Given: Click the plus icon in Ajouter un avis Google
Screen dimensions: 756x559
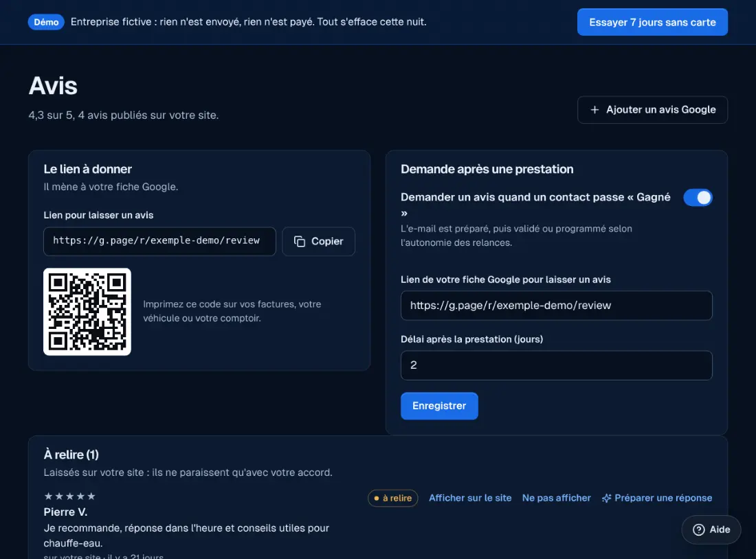Looking at the screenshot, I should tap(594, 110).
